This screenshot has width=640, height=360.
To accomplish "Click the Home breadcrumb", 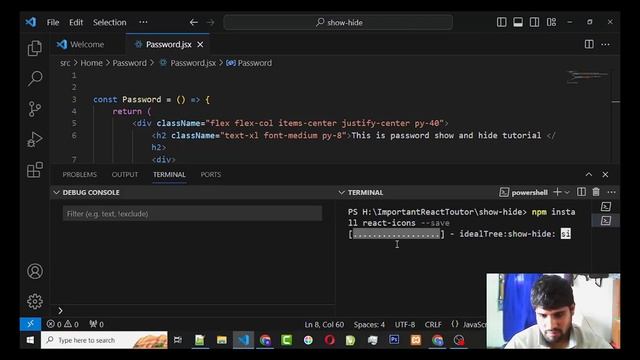I will pyautogui.click(x=91, y=63).
